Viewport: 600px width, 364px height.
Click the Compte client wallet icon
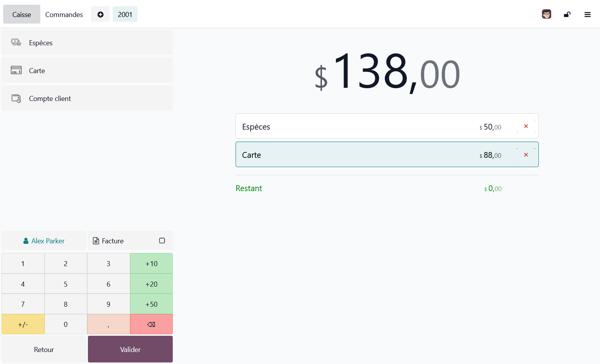15,98
